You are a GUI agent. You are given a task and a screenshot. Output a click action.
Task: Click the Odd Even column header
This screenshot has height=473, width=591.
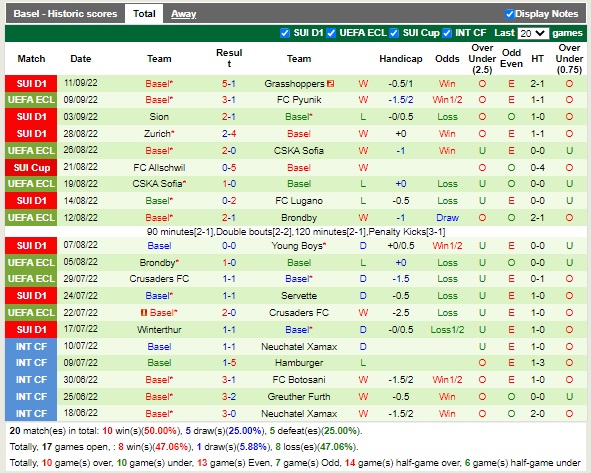[511, 58]
